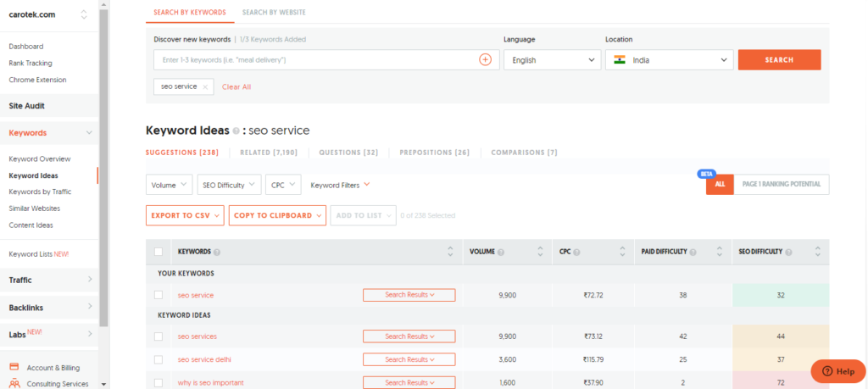Click the plus icon in keyword input

(486, 60)
